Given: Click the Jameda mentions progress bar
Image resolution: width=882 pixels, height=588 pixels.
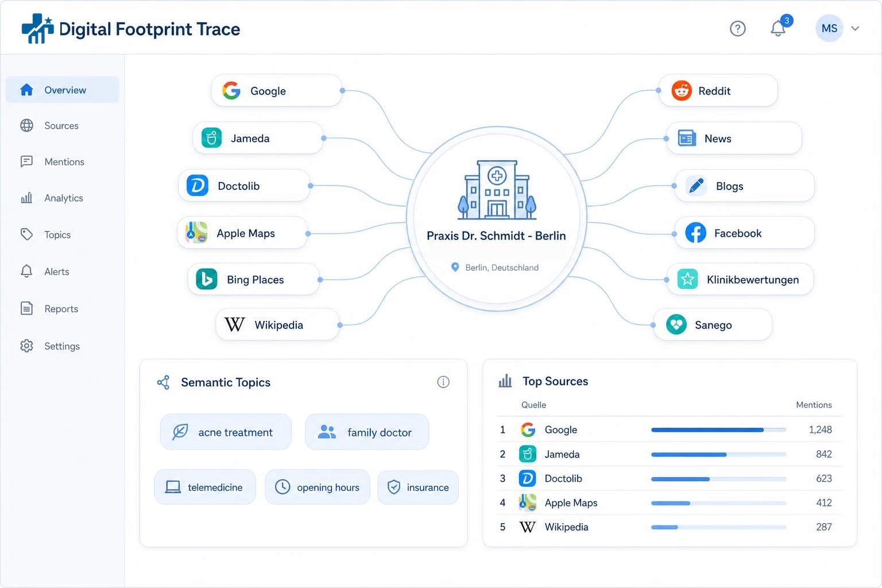Looking at the screenshot, I should point(719,454).
